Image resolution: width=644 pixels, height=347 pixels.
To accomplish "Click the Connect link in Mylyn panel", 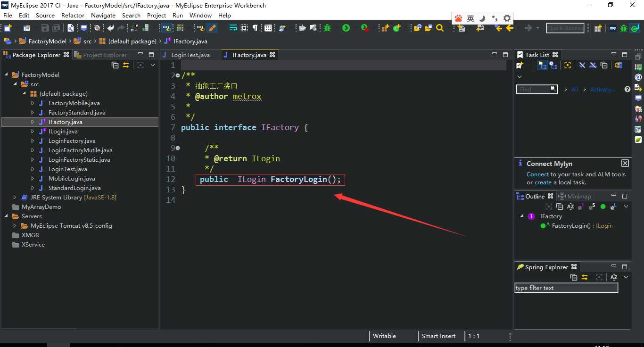I will point(537,174).
